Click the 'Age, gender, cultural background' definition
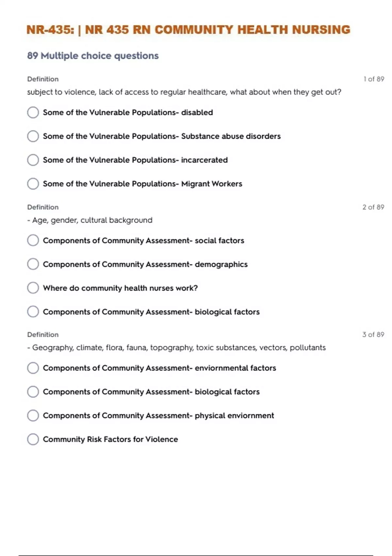392x556 pixels. click(x=90, y=220)
